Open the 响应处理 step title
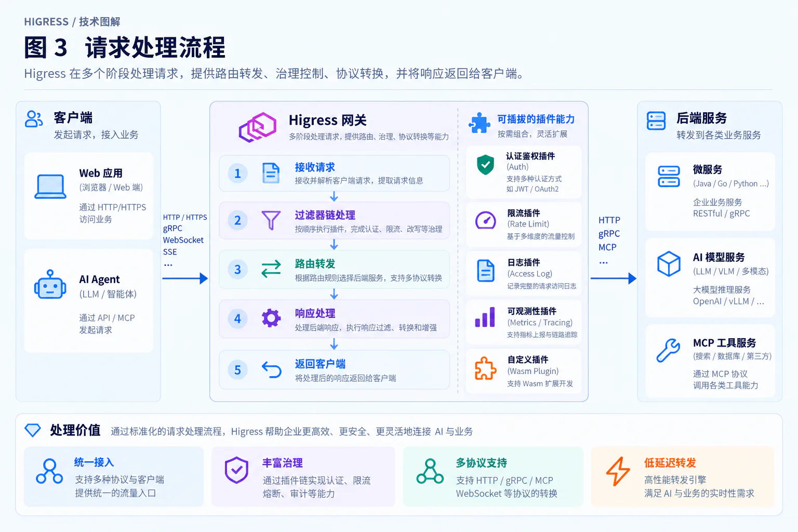 pos(315,313)
